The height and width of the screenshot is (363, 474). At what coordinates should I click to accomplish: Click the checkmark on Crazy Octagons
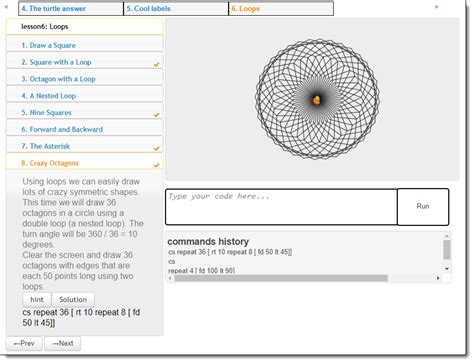(x=156, y=165)
